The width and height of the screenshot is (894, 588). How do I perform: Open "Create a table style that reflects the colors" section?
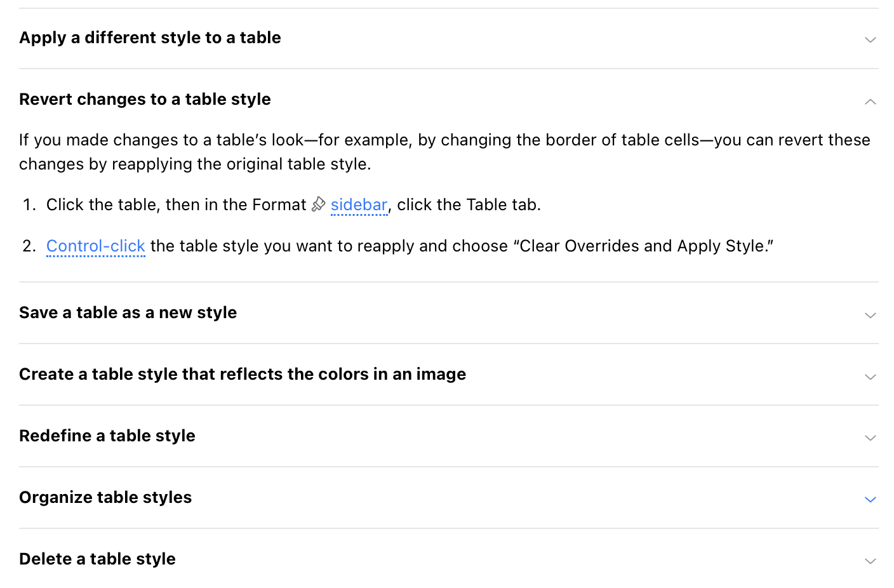242,375
